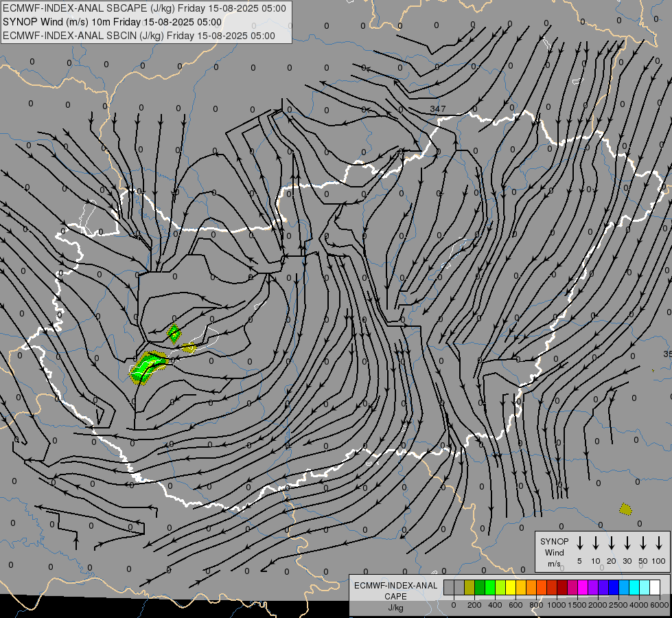672x618 pixels.
Task: Click the '50' value in wind legend
Action: (x=643, y=561)
